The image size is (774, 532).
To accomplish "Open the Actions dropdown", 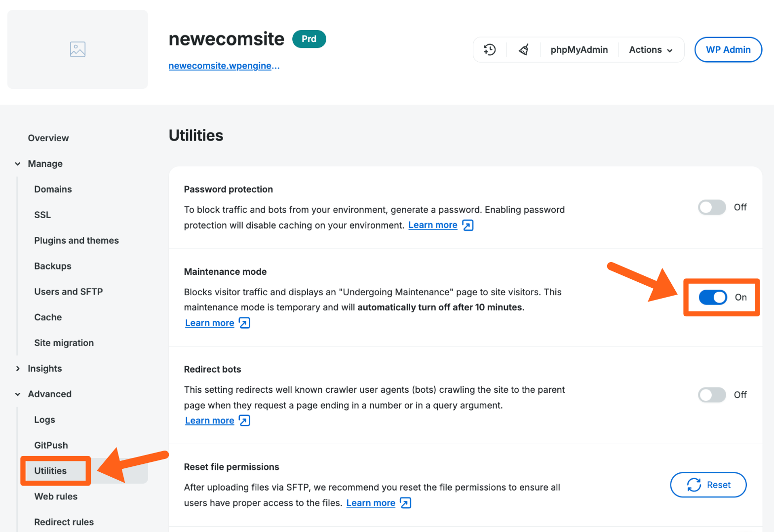I will (x=650, y=49).
